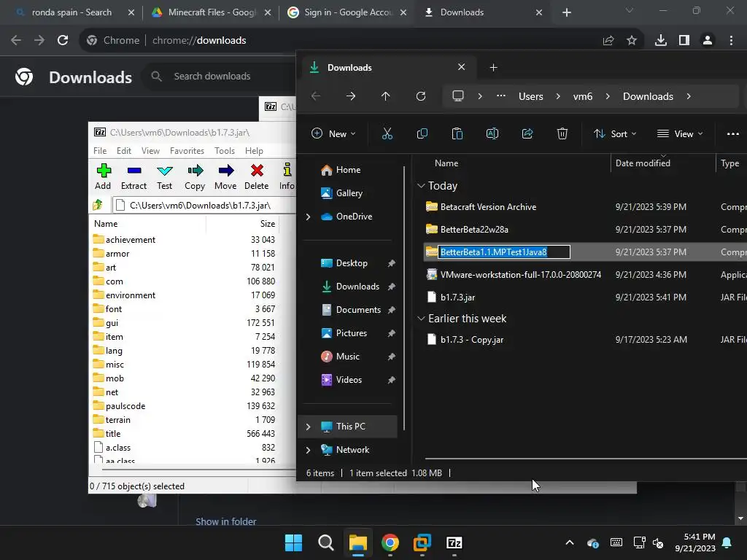The image size is (747, 560).
Task: Select VMware-workstation-full installer file
Action: (521, 275)
